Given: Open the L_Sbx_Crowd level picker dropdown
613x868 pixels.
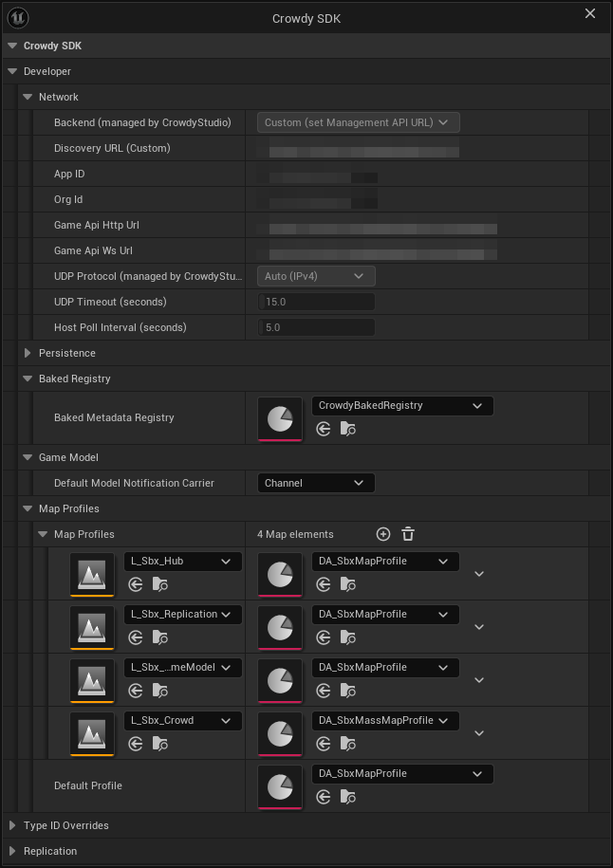Looking at the screenshot, I should coord(183,721).
